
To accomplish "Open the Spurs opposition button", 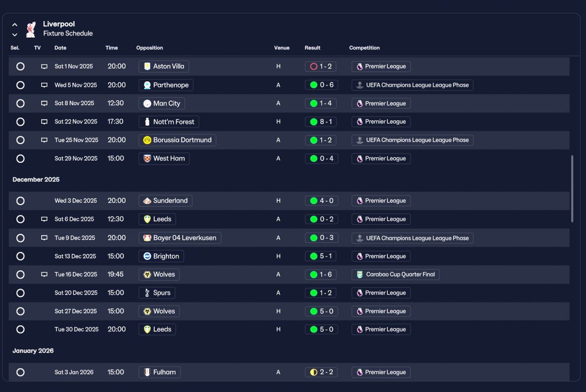I will [157, 293].
